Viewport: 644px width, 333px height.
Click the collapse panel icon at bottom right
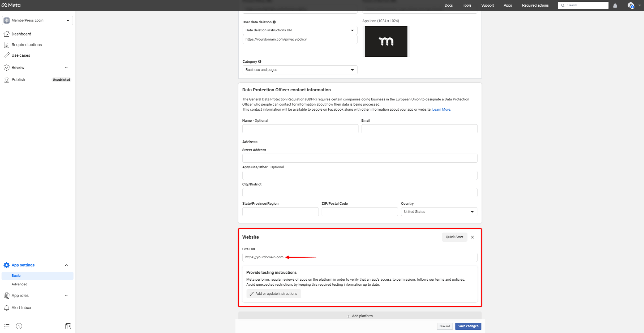(x=68, y=326)
